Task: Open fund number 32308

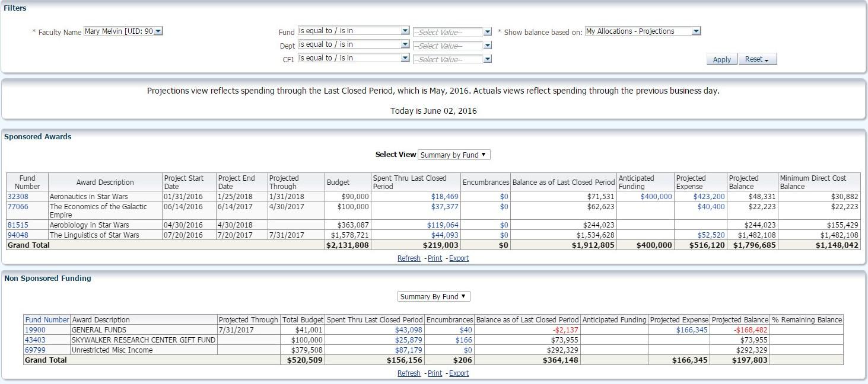Action: pyautogui.click(x=18, y=197)
